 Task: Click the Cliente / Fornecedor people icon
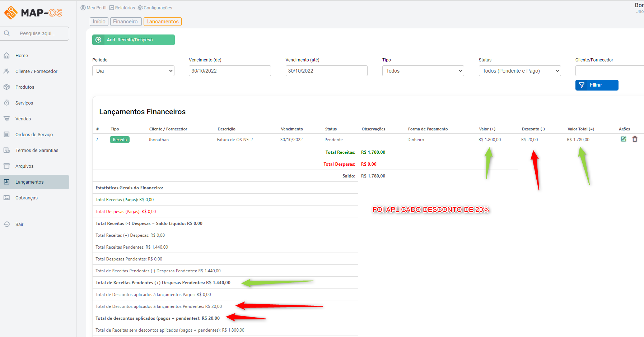coord(6,71)
